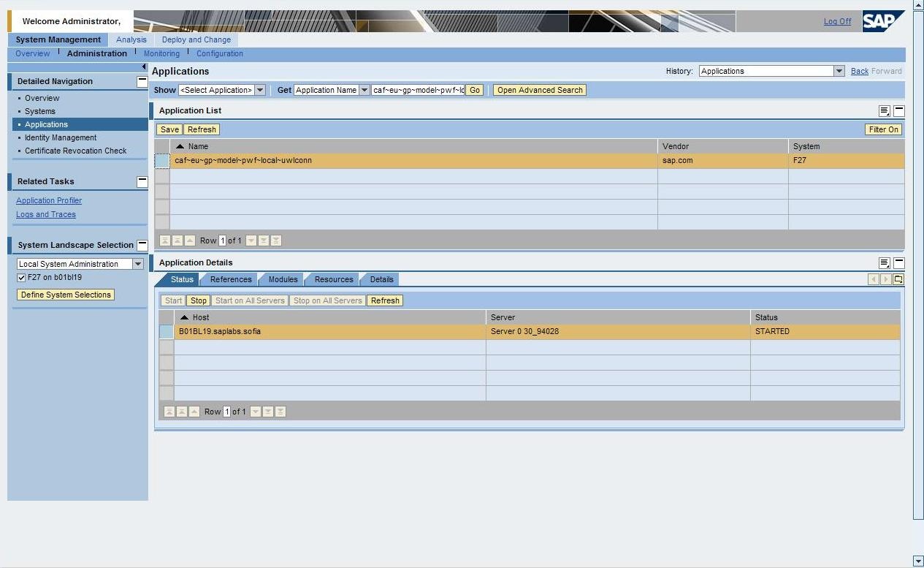Go up one row in Application List
Viewport: 924px width, 568px height.
tap(190, 241)
